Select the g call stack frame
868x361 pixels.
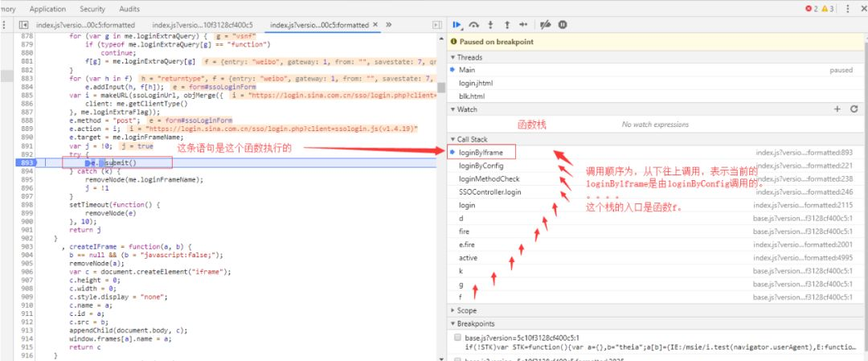[x=657, y=284]
